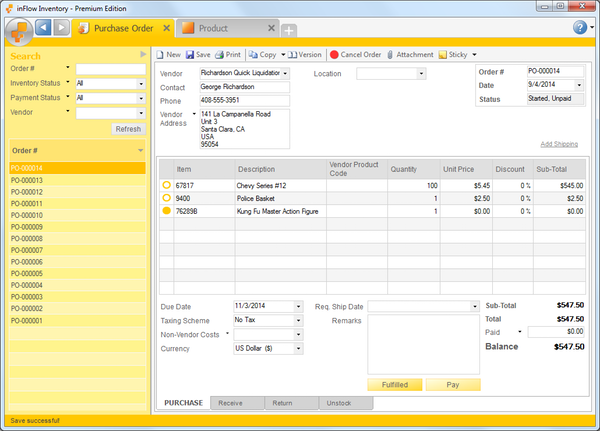This screenshot has height=431, width=600.
Task: Select row marker for item 76289B
Action: pos(167,212)
